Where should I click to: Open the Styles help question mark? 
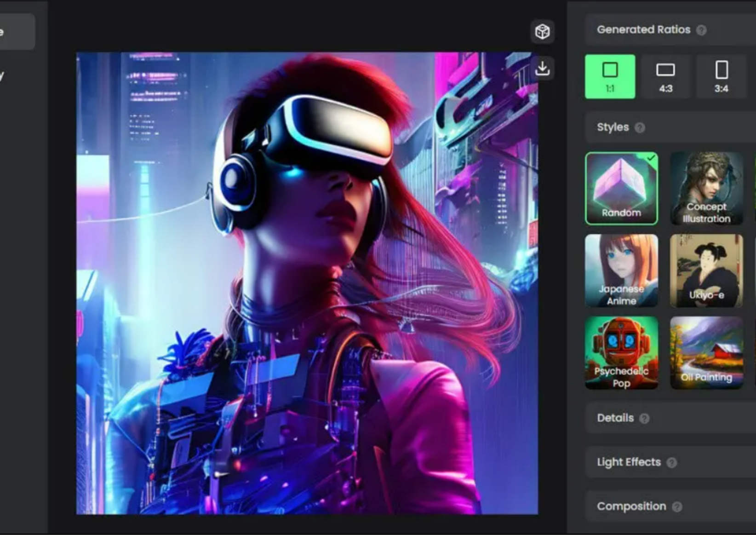pyautogui.click(x=640, y=128)
